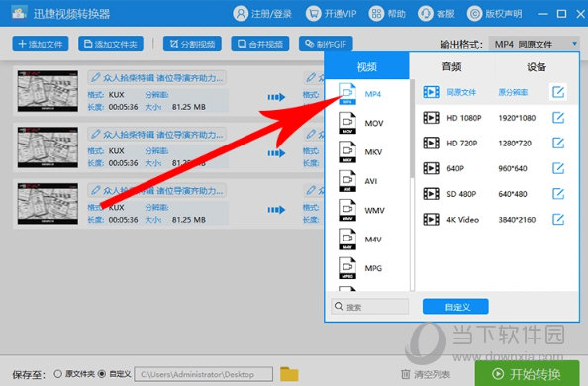
Task: Open the 制作GIF tool
Action: pyautogui.click(x=326, y=44)
